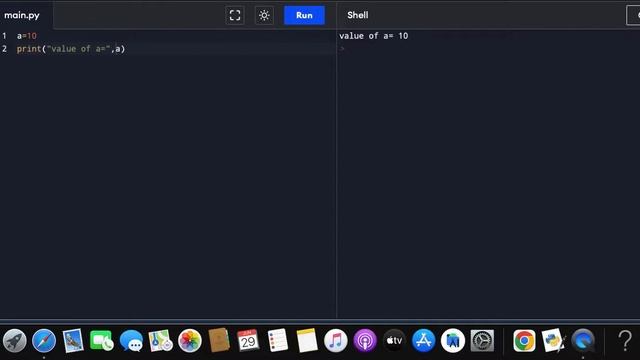Open Reminders from the dock

coord(278,340)
